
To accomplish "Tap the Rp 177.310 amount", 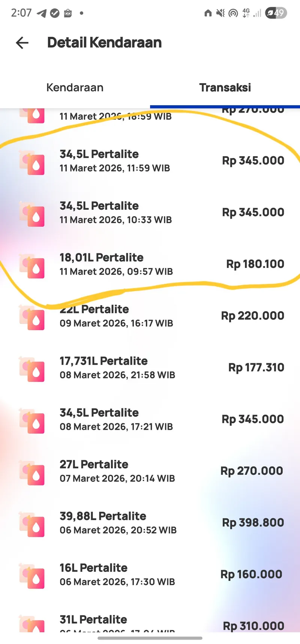I will pos(256,367).
